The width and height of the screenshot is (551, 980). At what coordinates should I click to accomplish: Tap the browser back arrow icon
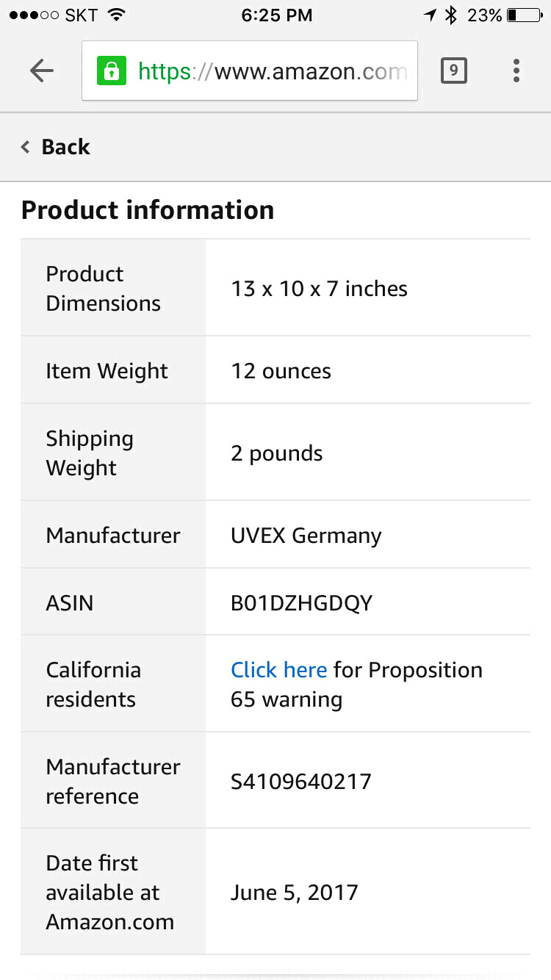pyautogui.click(x=42, y=71)
